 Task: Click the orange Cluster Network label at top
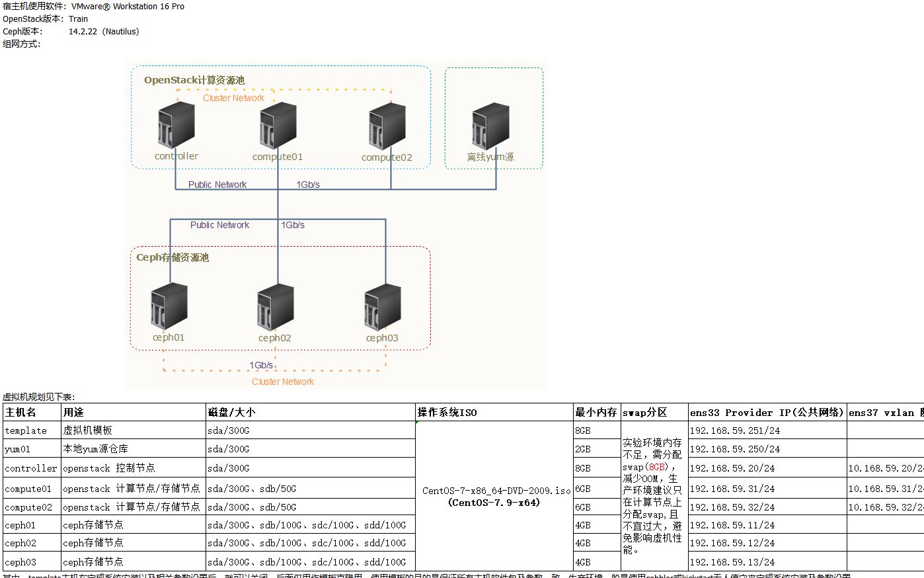[233, 98]
